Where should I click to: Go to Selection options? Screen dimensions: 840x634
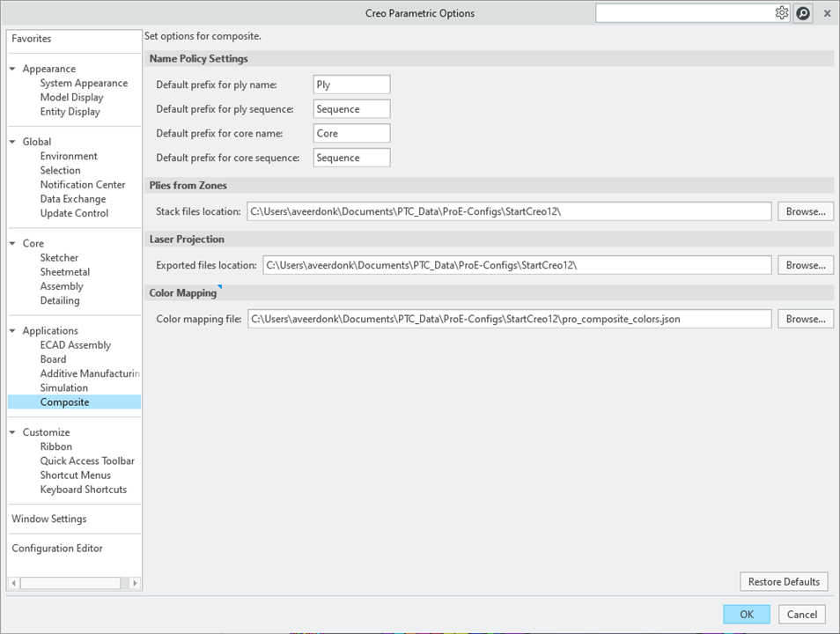click(60, 170)
